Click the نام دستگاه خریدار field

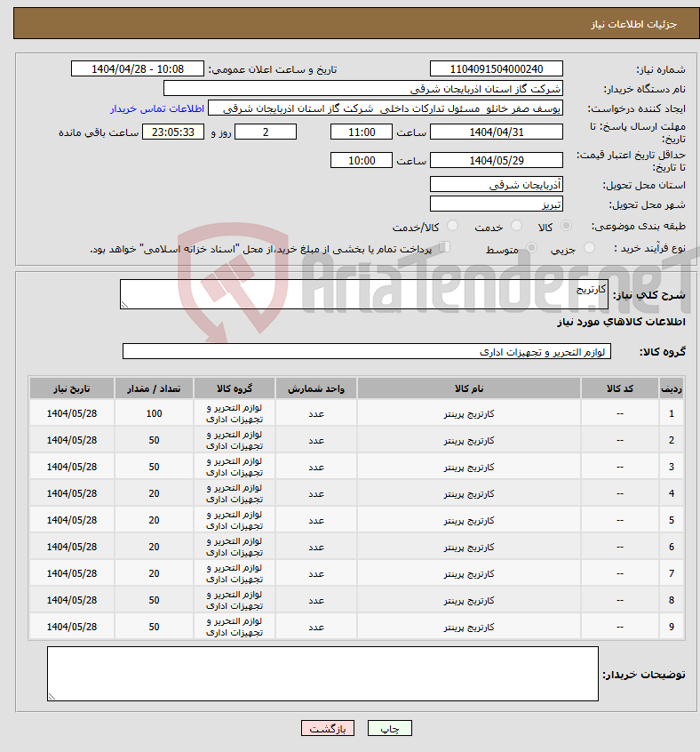[363, 89]
